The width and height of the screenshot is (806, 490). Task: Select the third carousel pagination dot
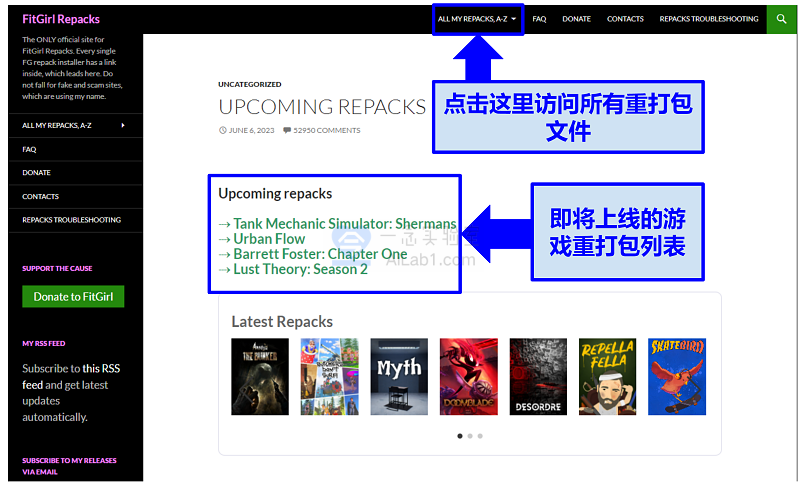pos(480,436)
